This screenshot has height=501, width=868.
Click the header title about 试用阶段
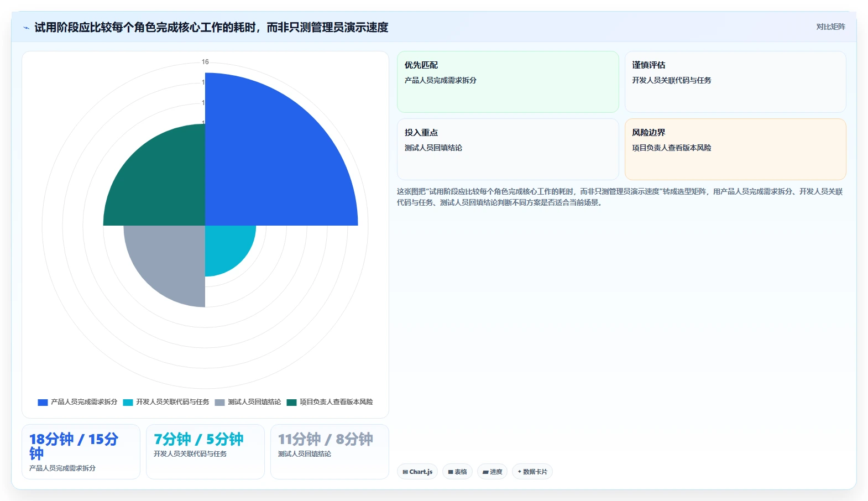(211, 27)
